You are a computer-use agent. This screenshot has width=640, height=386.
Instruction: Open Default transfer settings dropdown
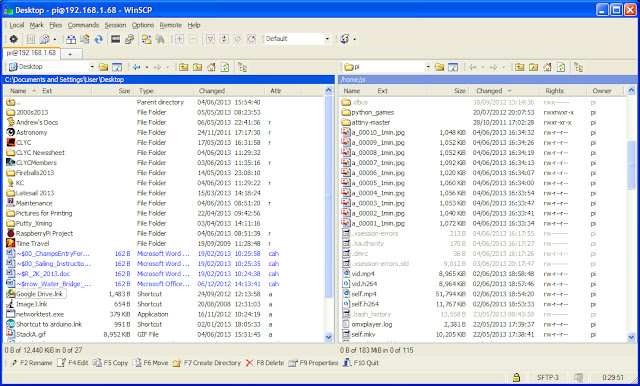point(327,39)
